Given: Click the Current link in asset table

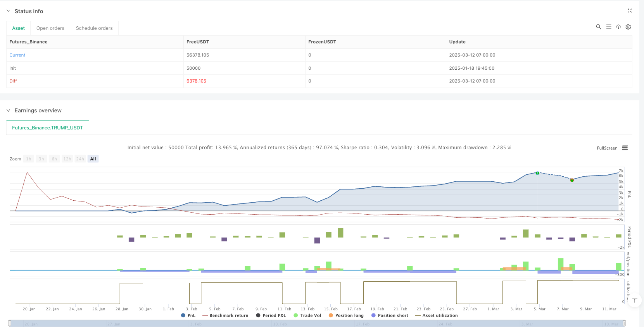Looking at the screenshot, I should click(x=17, y=55).
